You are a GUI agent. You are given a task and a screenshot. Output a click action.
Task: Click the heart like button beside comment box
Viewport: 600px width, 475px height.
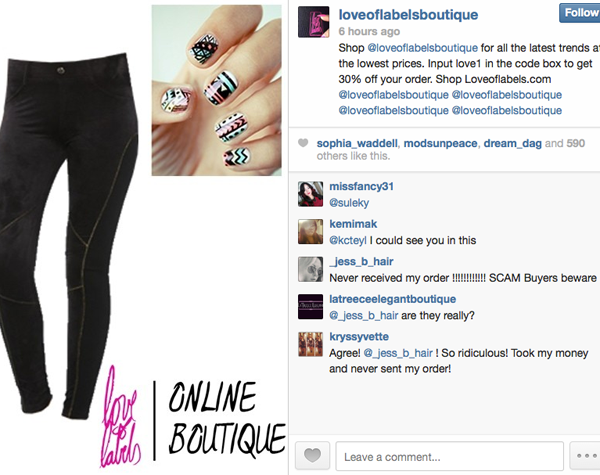(x=312, y=455)
